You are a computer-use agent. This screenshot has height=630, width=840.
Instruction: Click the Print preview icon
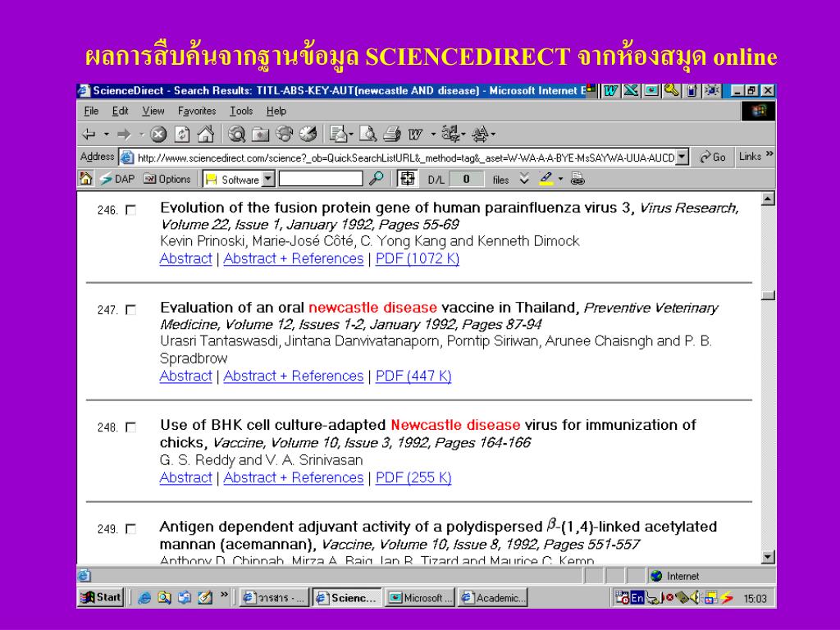coord(368,134)
